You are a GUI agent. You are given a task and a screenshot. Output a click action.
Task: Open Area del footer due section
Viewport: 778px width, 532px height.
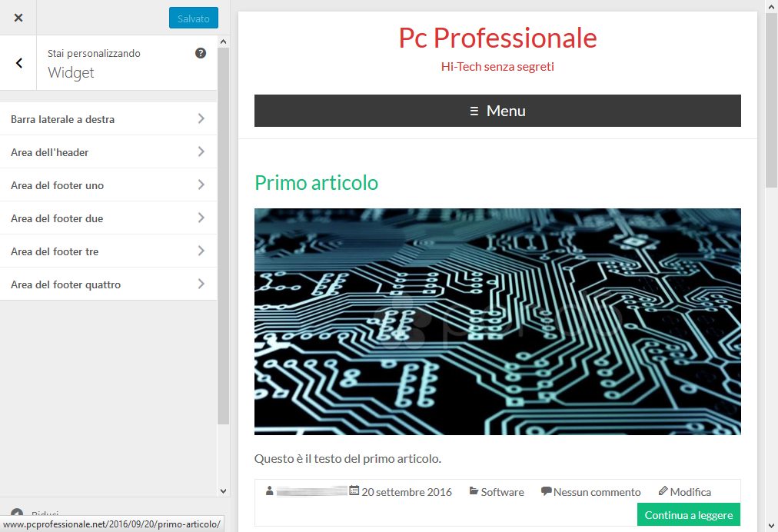pyautogui.click(x=108, y=218)
